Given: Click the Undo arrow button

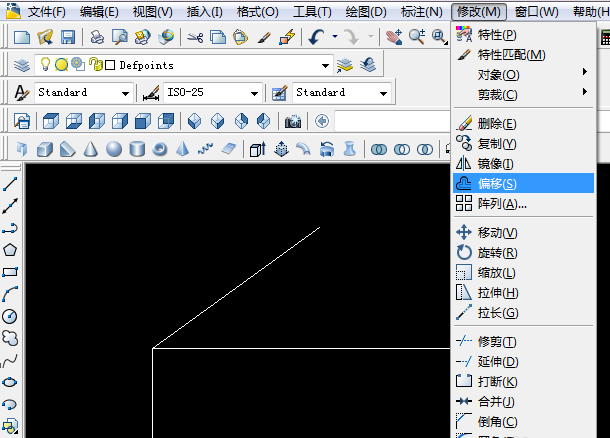Looking at the screenshot, I should point(317,37).
